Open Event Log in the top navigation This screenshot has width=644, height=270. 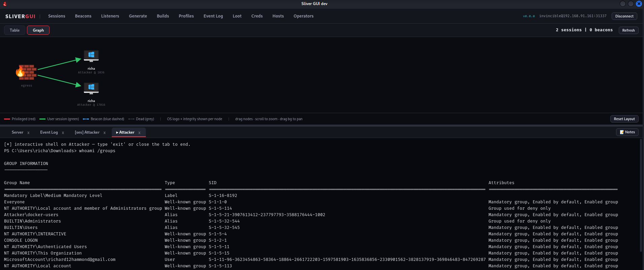213,16
